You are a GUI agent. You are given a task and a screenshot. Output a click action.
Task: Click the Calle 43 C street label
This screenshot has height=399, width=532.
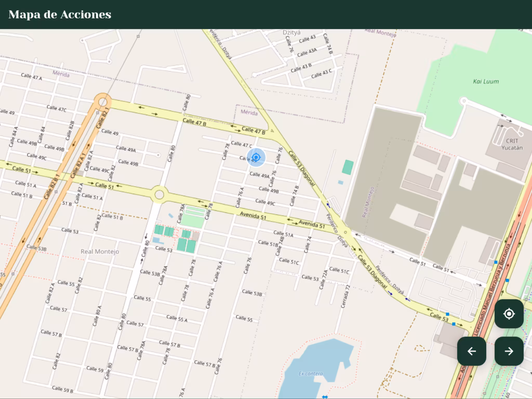[321, 74]
